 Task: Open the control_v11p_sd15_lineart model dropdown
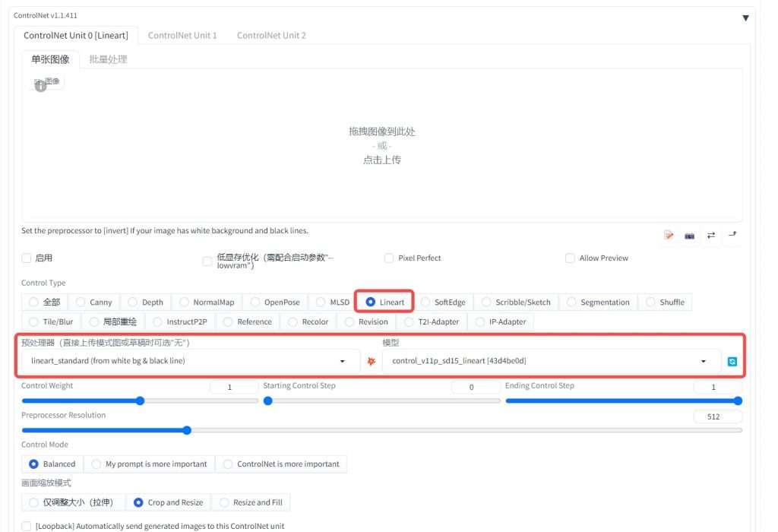(552, 361)
